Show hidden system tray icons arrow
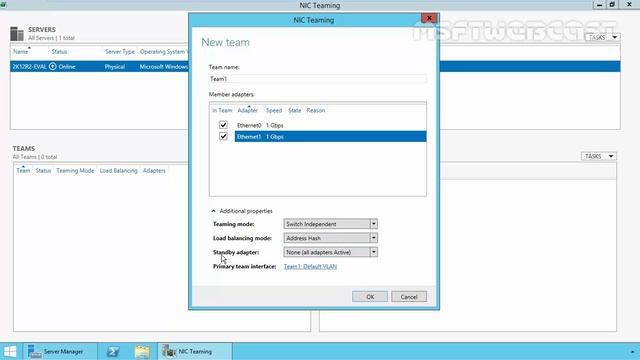 tap(632, 352)
